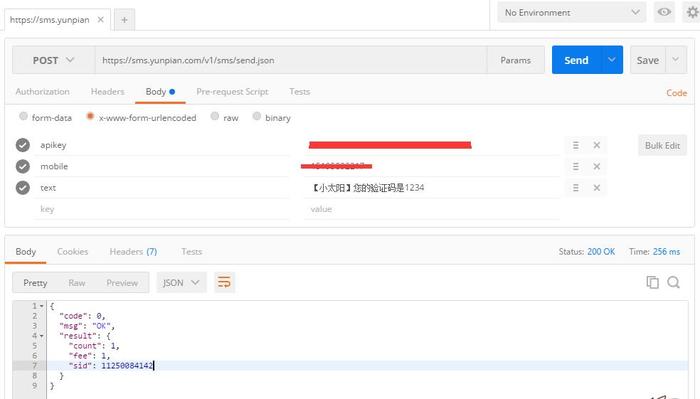Click the Params button
The image size is (700, 399).
pos(516,60)
